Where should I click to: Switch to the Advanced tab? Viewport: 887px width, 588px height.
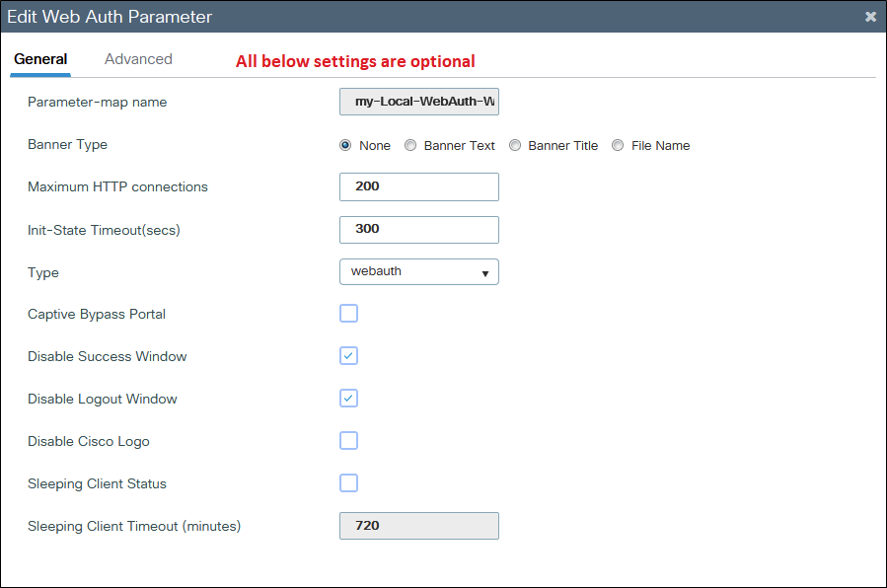pyautogui.click(x=138, y=59)
